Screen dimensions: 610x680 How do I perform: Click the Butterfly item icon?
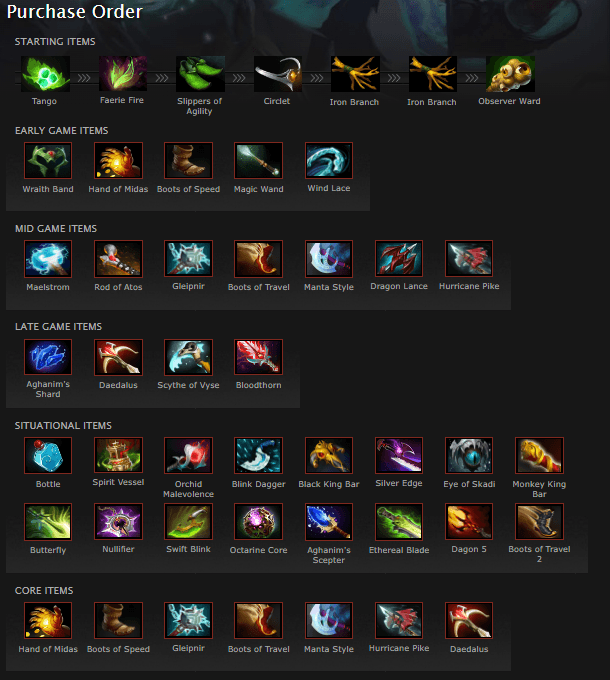click(48, 522)
